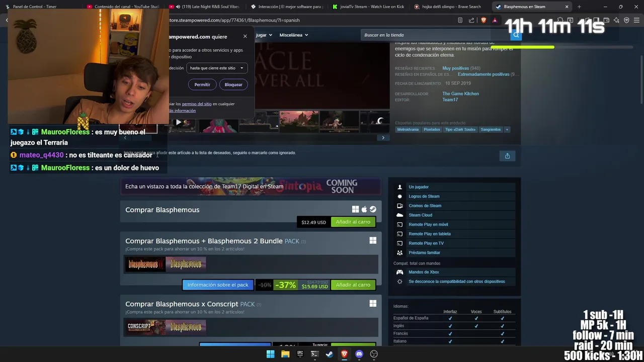Open a new browser tab

point(579,7)
